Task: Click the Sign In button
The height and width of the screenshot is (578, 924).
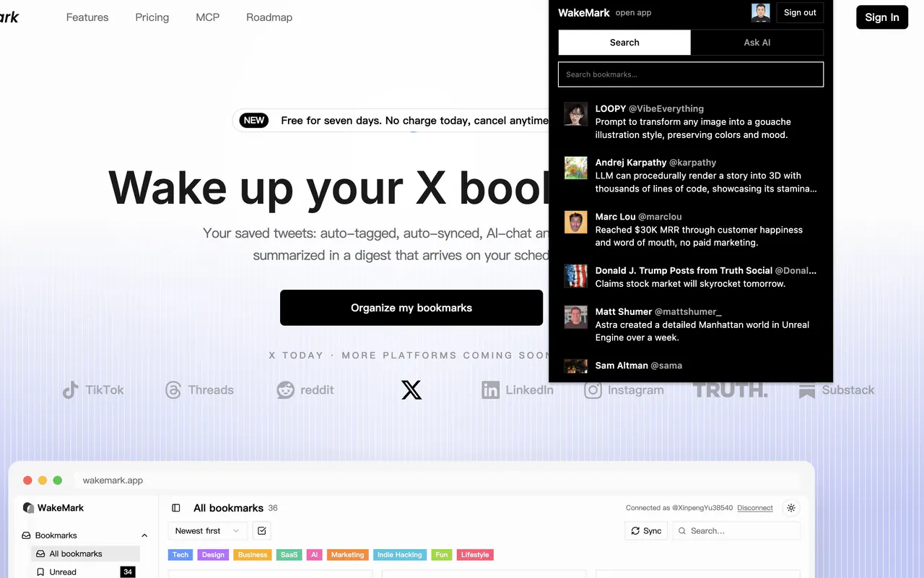Action: (882, 17)
